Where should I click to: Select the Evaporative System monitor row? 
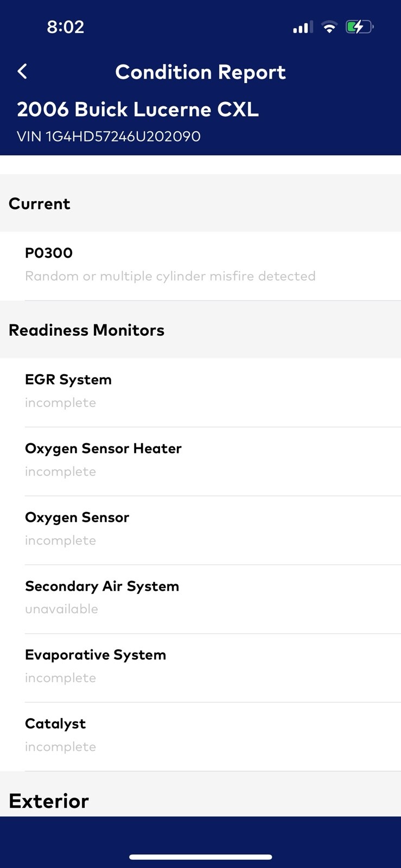point(200,666)
